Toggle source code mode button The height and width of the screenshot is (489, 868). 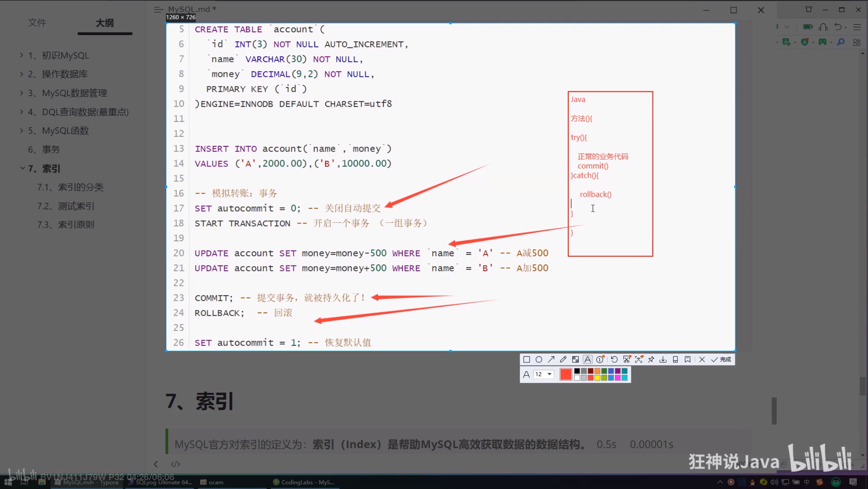[x=175, y=464]
